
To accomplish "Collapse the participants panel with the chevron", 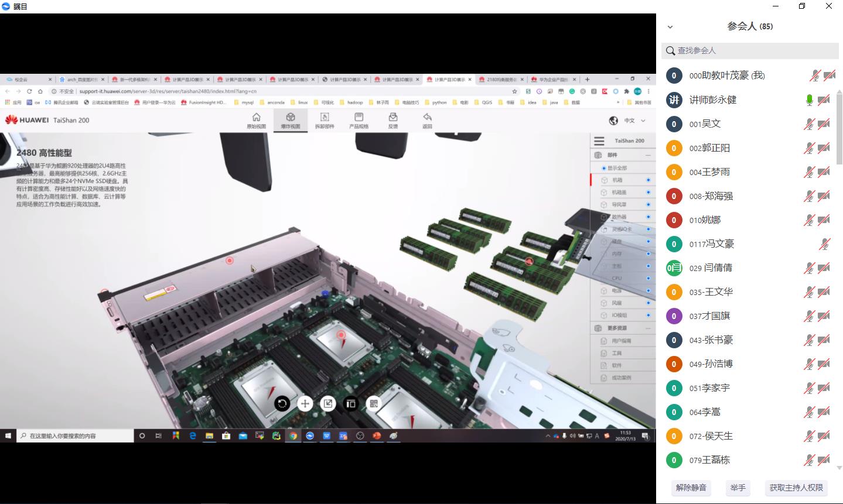I will 670,27.
